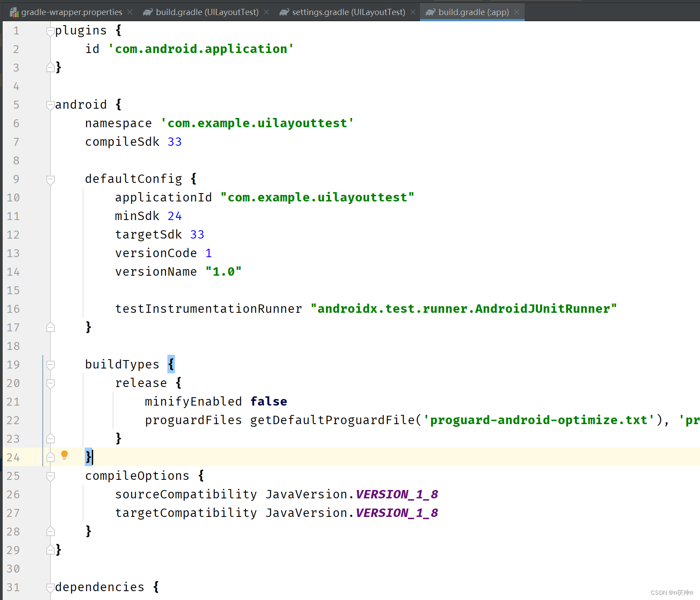
Task: Switch to gradle-wrapper.properties tab
Action: click(72, 12)
